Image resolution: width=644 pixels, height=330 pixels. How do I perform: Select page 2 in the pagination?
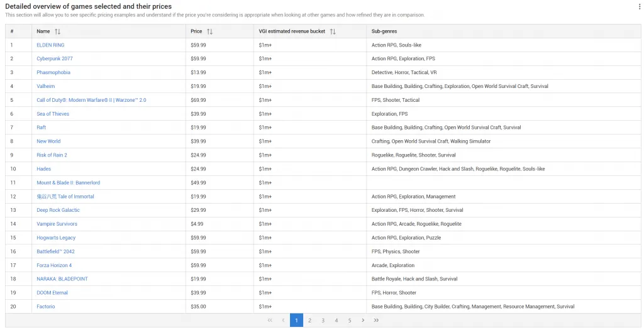pyautogui.click(x=309, y=320)
